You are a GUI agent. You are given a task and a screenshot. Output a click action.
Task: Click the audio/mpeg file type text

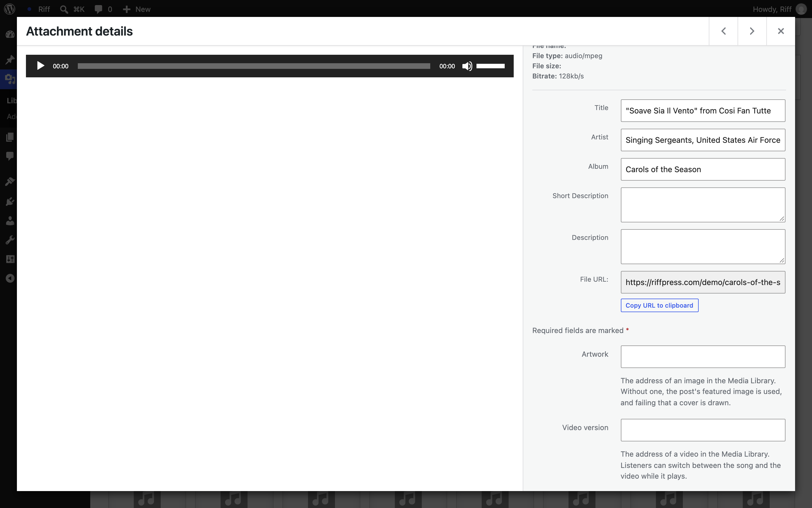click(x=584, y=56)
